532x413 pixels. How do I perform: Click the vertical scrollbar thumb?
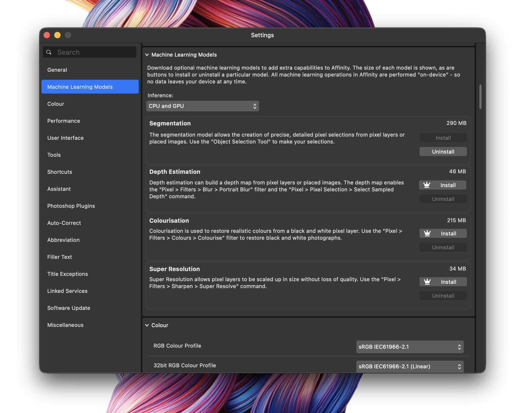(480, 97)
